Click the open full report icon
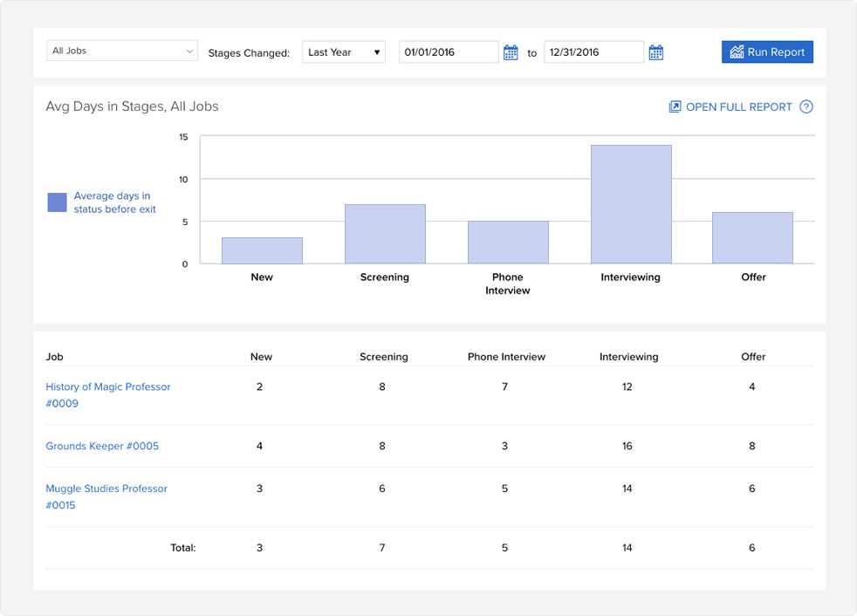The image size is (857, 616). [674, 106]
